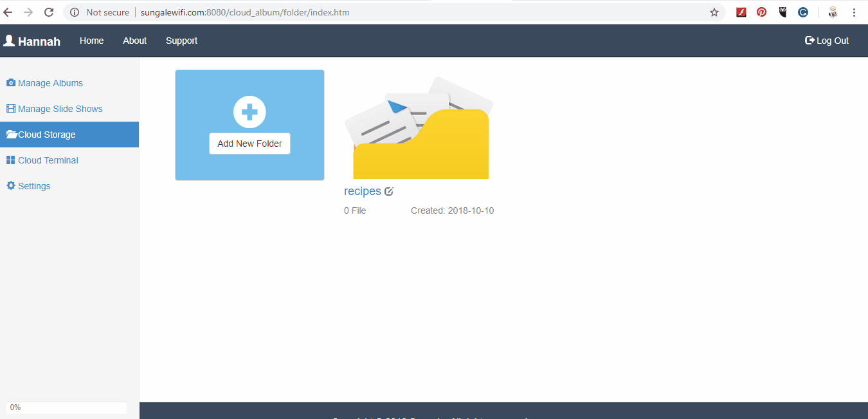Click the Log Out button

point(827,40)
